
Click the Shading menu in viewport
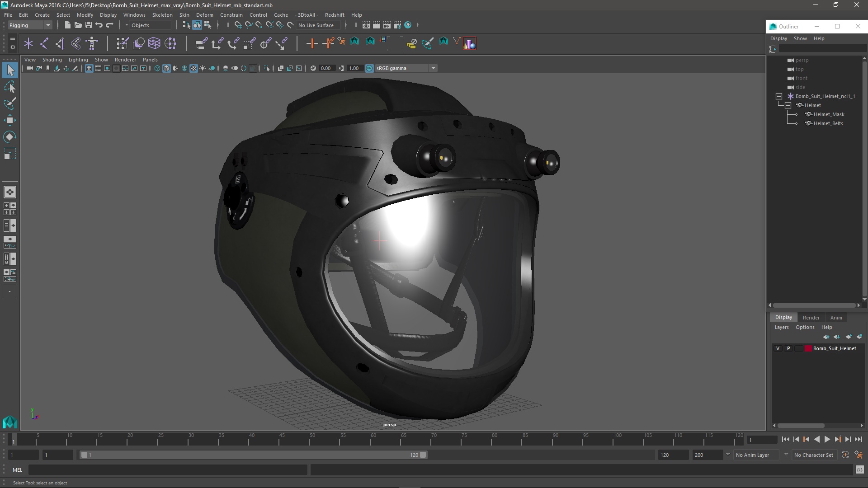(x=51, y=60)
